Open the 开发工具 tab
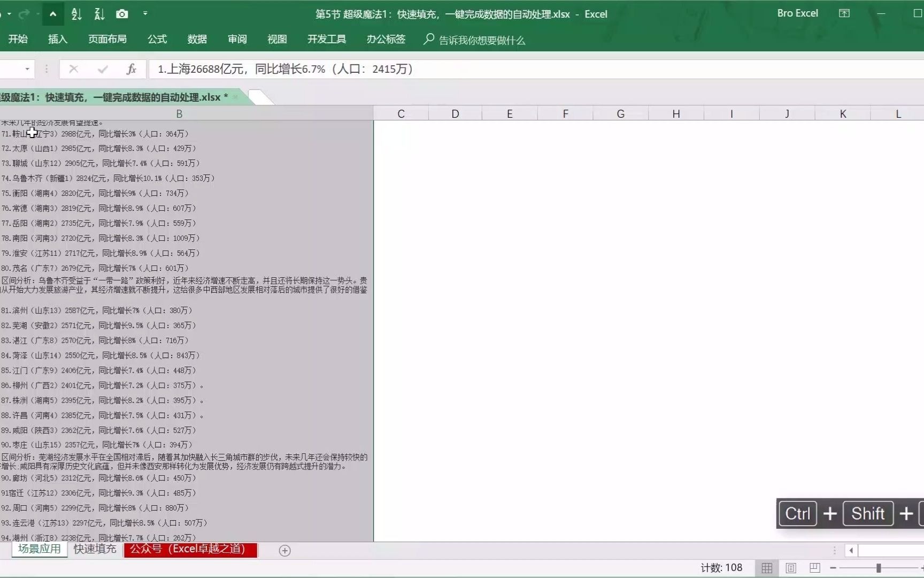Screen dimensions: 924x578 [x=327, y=39]
